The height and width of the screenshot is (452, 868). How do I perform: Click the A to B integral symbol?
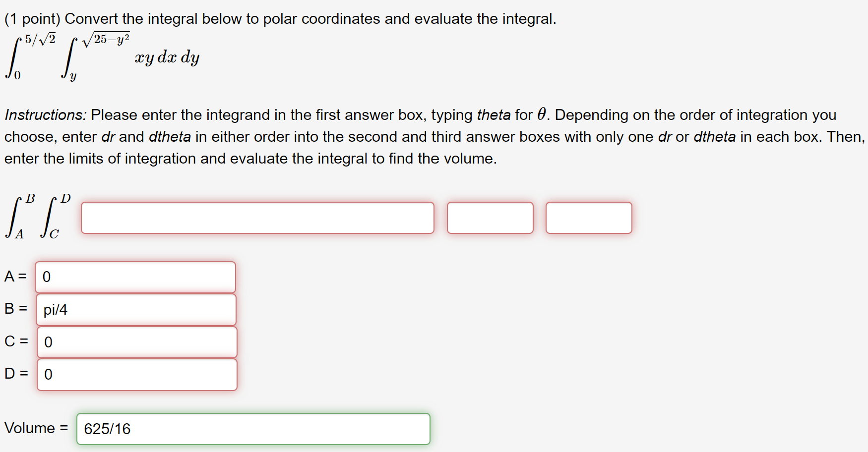[20, 216]
